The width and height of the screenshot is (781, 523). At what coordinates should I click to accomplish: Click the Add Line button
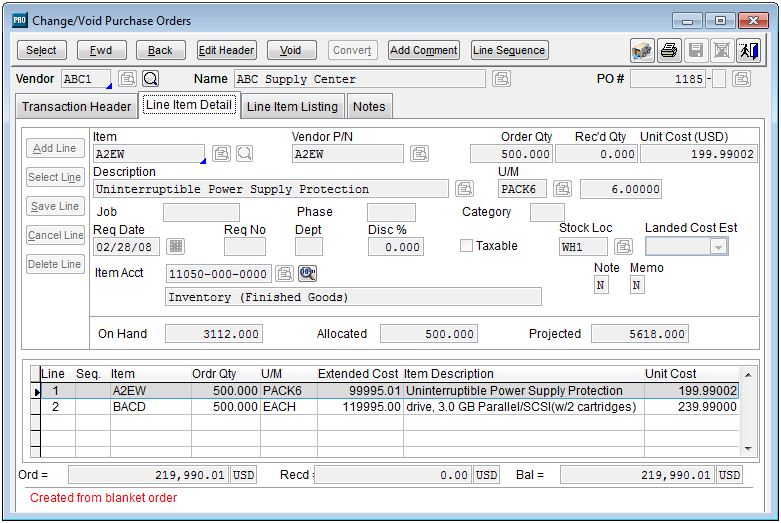pyautogui.click(x=55, y=148)
